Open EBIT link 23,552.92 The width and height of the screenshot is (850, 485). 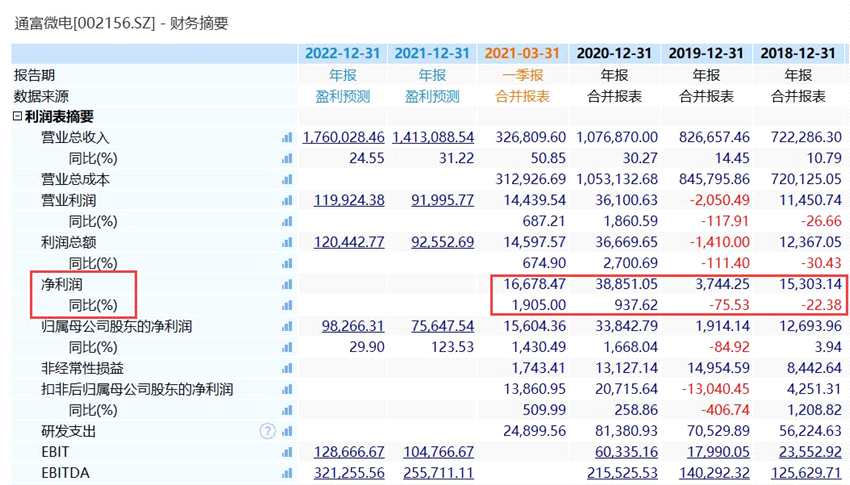pyautogui.click(x=810, y=452)
